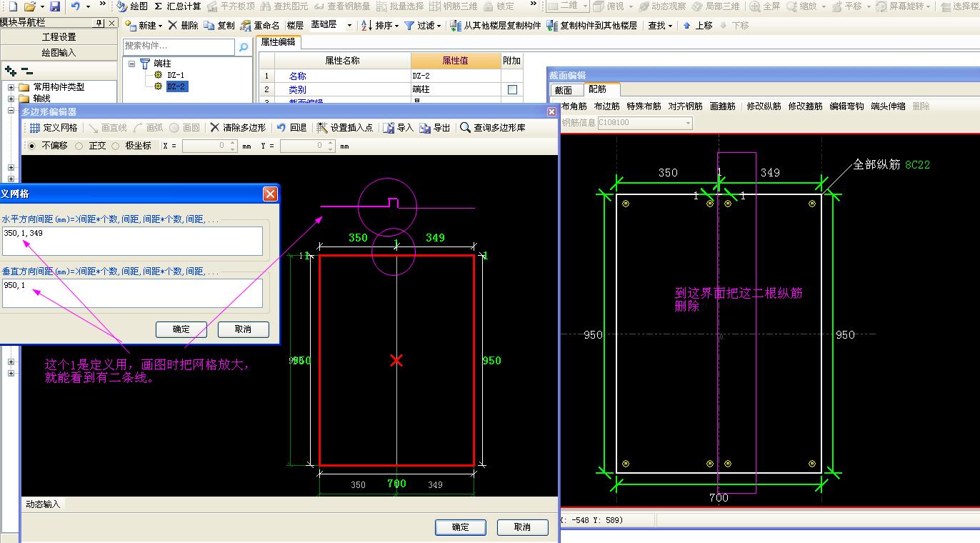Open a project with the folder icon

coord(29,6)
